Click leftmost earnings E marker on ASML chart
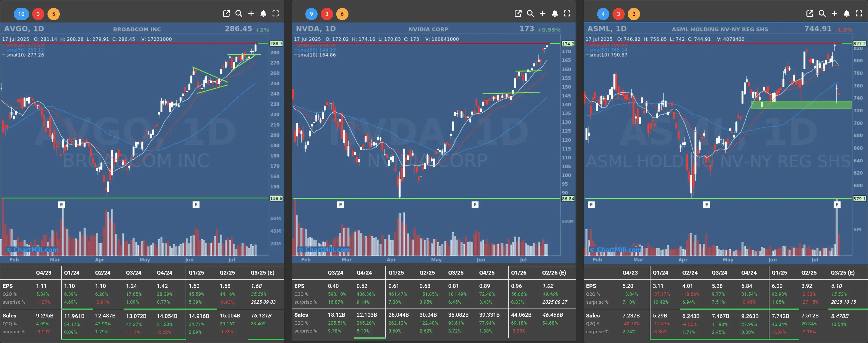This screenshot has height=343, width=868. pyautogui.click(x=591, y=205)
